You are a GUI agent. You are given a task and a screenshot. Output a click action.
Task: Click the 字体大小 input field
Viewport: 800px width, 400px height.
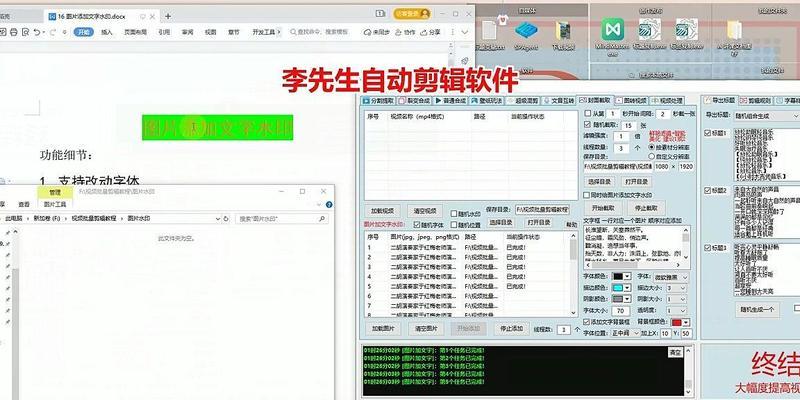click(x=620, y=311)
